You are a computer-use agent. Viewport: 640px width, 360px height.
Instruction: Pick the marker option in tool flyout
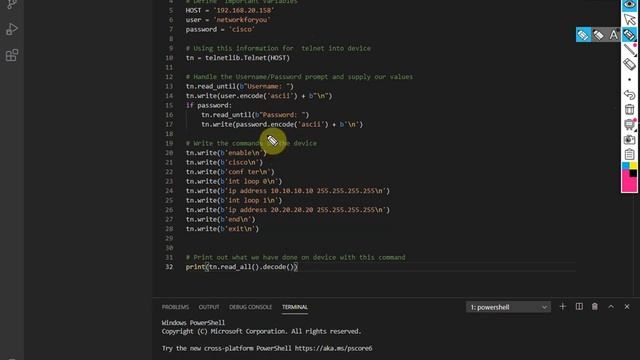click(598, 35)
